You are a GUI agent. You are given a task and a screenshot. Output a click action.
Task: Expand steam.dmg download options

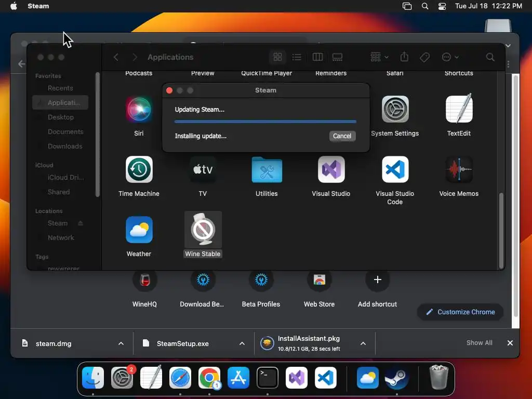(x=121, y=343)
